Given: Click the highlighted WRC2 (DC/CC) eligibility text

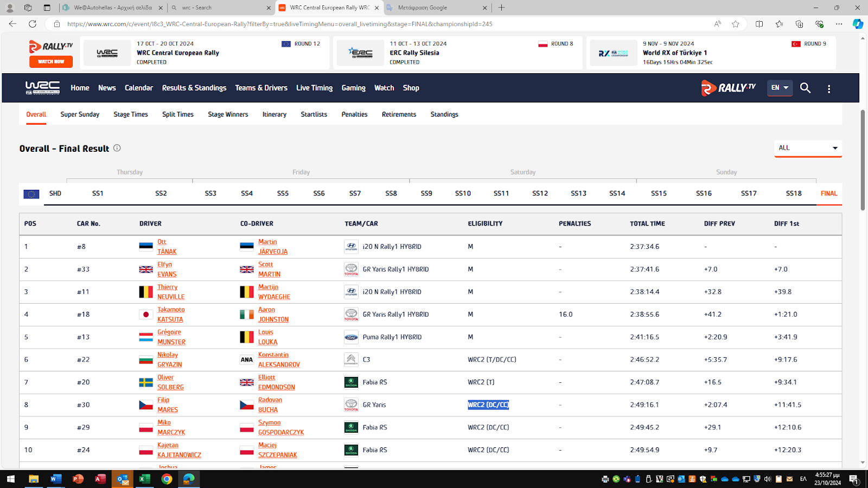Looking at the screenshot, I should click(488, 405).
